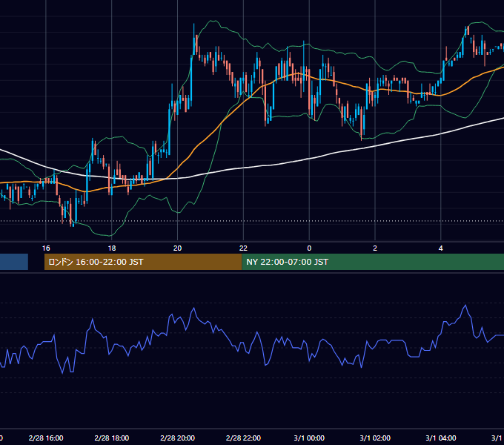Select the 2 hour label on price chart

pyautogui.click(x=375, y=248)
